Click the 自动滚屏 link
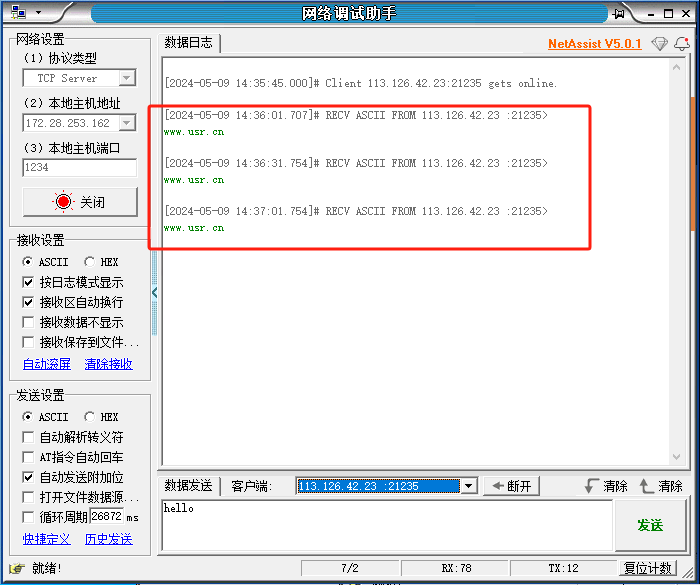Image resolution: width=700 pixels, height=585 pixels. pos(46,364)
